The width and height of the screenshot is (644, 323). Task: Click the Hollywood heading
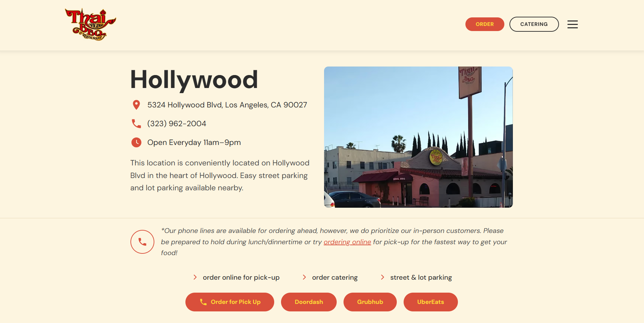pyautogui.click(x=194, y=79)
